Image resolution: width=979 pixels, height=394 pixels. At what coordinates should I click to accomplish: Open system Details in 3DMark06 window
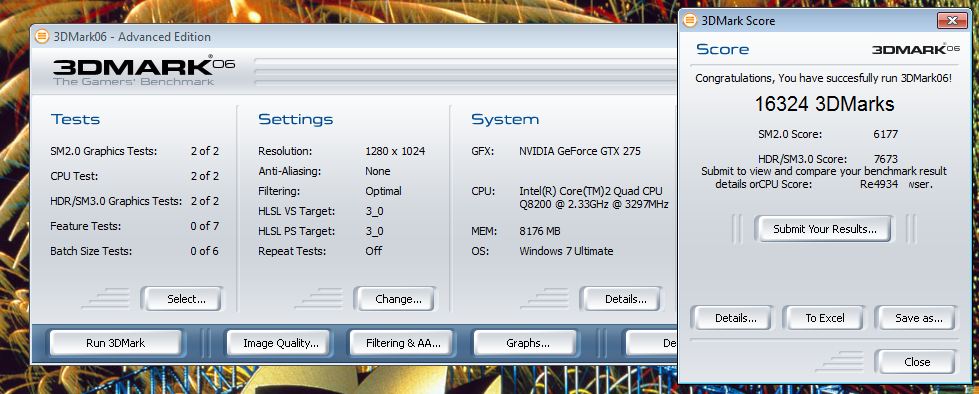pyautogui.click(x=622, y=299)
